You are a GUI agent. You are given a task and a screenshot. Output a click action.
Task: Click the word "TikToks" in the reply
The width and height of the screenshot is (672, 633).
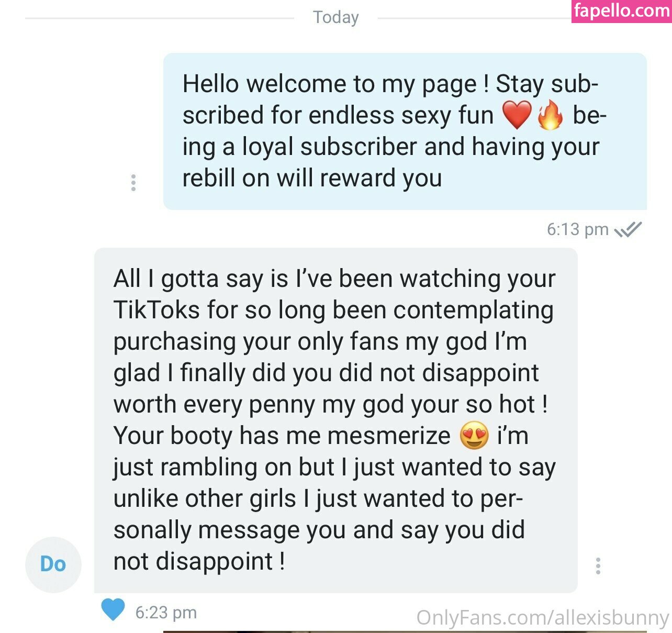[157, 310]
